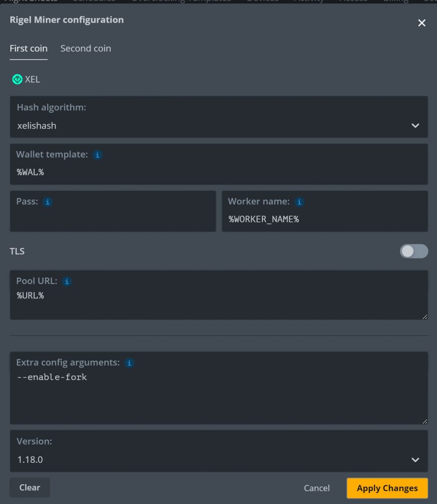This screenshot has width=437, height=504.
Task: Click the info icon next to Worker name
Action: [299, 202]
